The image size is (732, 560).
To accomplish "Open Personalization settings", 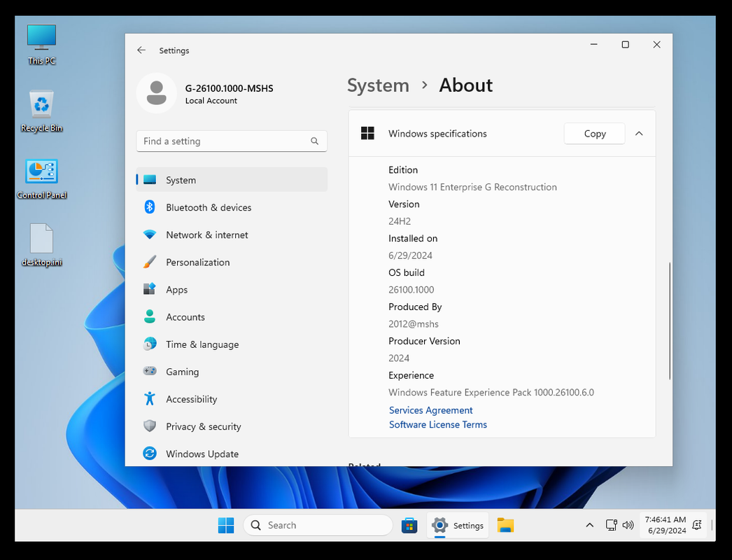I will pyautogui.click(x=232, y=262).
